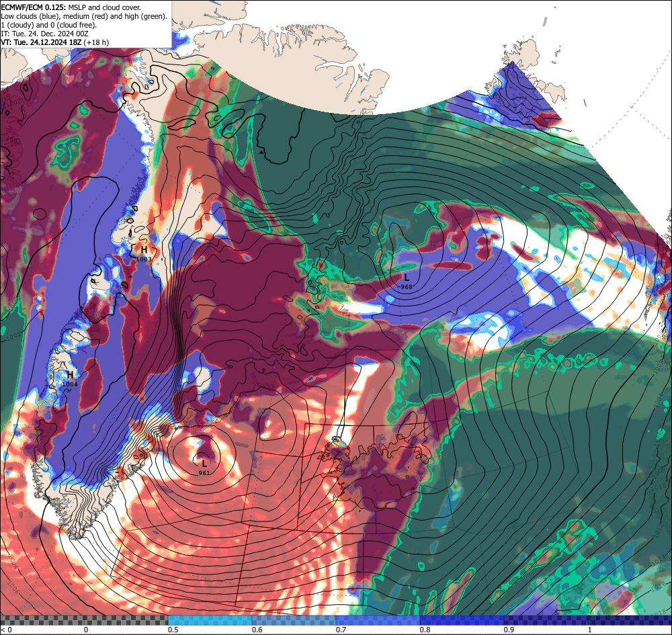Click the '0' legend tick label
Screen dimensions: 672x635
pos(86,630)
